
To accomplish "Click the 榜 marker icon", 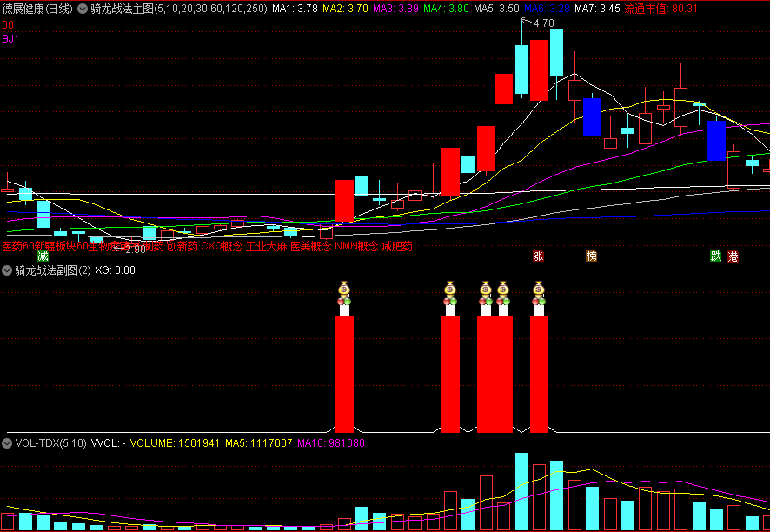I will click(592, 256).
